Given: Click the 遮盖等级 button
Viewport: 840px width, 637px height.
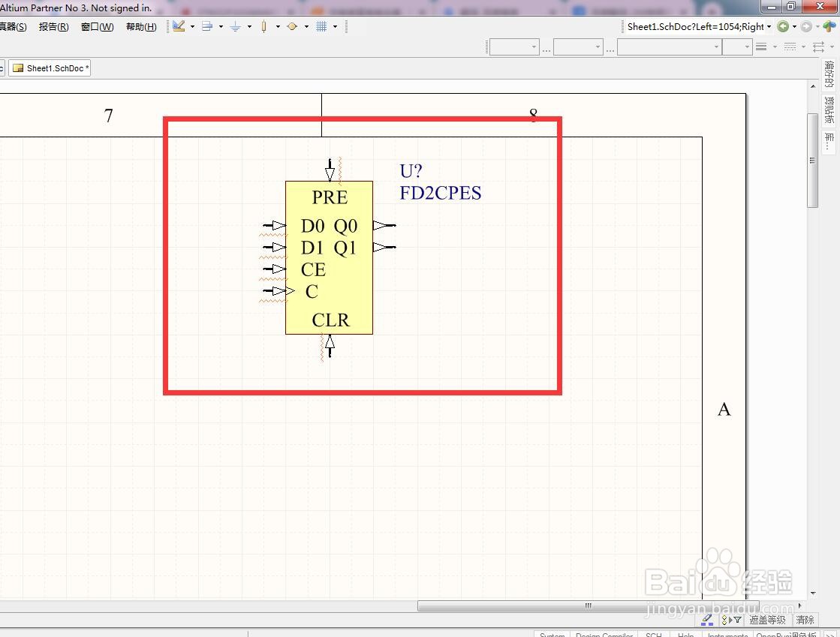Looking at the screenshot, I should (x=767, y=620).
